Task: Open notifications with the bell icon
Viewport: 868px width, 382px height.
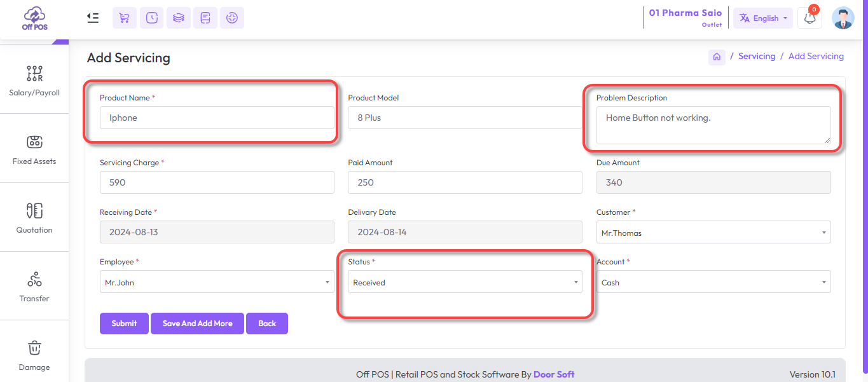Action: point(809,18)
